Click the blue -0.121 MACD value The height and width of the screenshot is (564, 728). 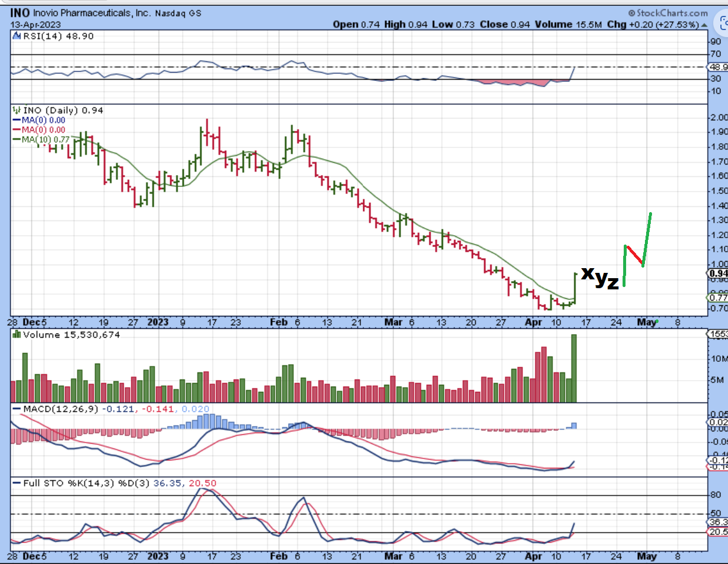[x=120, y=409]
